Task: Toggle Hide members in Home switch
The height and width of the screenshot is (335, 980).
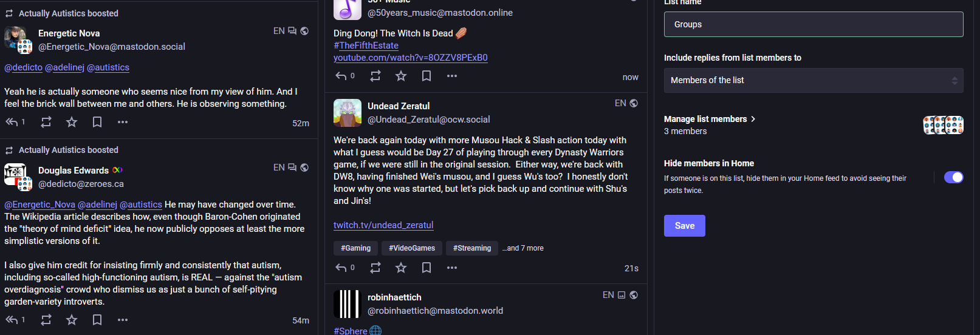Action: pyautogui.click(x=953, y=177)
